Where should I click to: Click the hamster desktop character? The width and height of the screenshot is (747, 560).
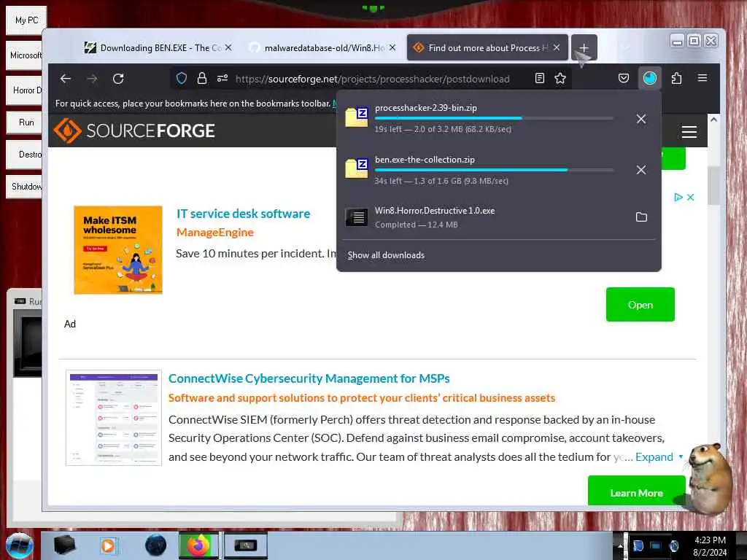pyautogui.click(x=710, y=480)
